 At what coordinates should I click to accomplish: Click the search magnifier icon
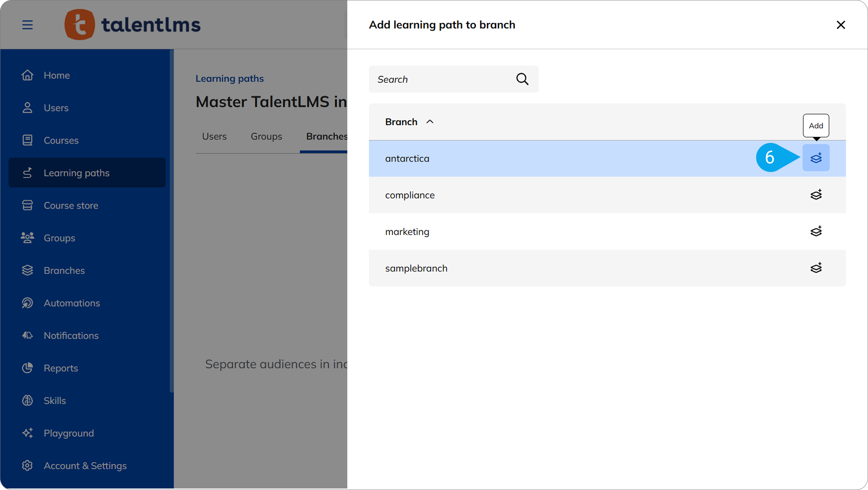(x=522, y=79)
